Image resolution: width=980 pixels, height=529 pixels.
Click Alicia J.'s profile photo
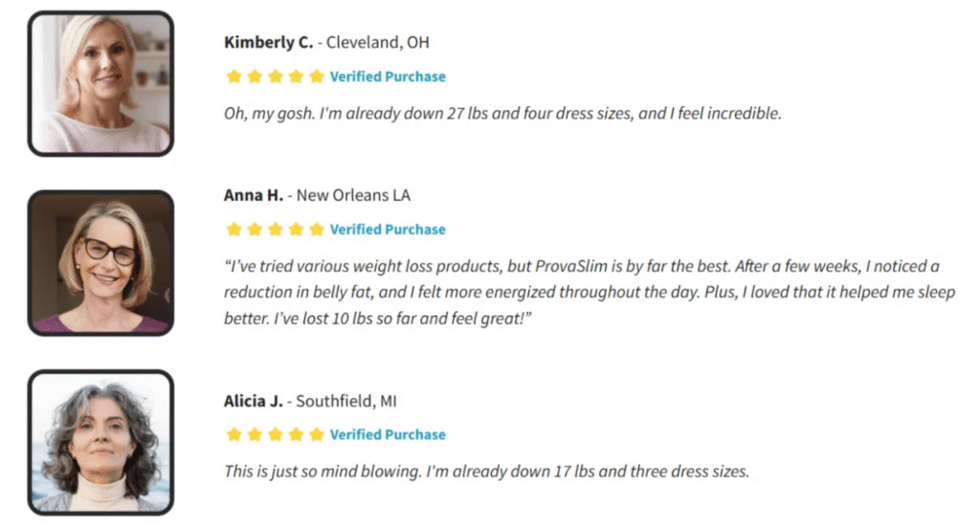(x=100, y=442)
